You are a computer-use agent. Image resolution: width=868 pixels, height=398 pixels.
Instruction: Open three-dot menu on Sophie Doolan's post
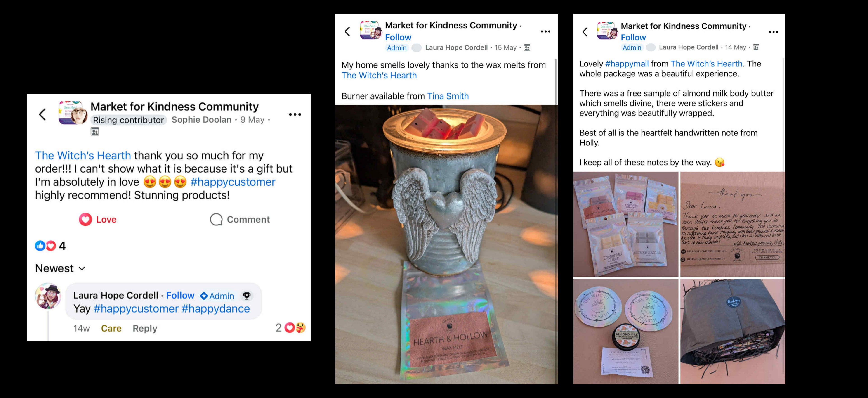295,115
